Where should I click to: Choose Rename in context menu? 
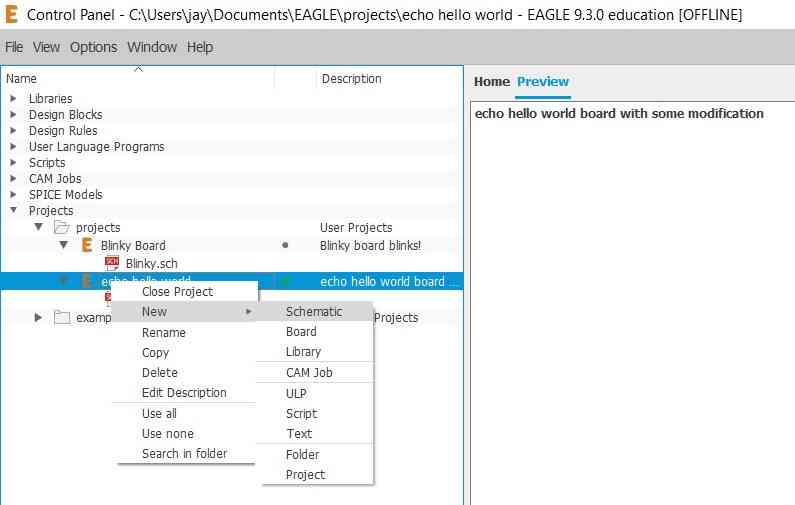click(185, 333)
